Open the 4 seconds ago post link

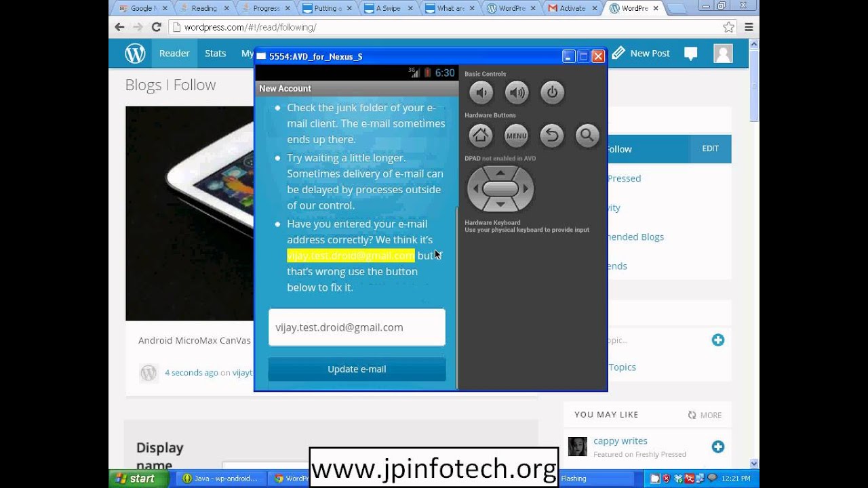[191, 372]
